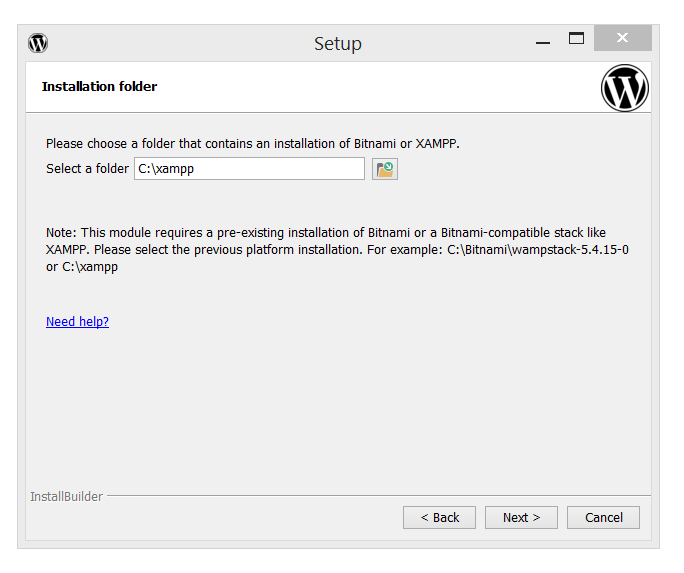Image resolution: width=684 pixels, height=573 pixels.
Task: Click the Please choose a folder instruction
Action: pos(252,144)
